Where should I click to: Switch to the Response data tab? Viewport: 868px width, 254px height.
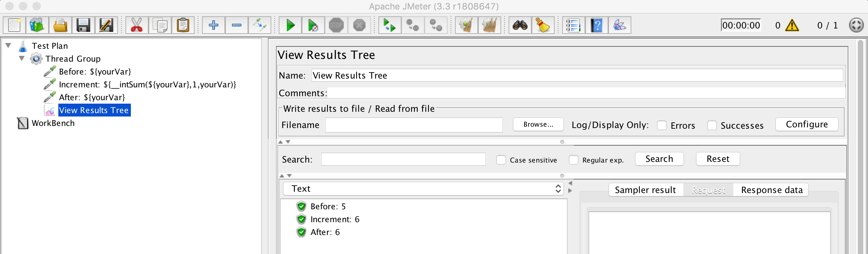click(772, 190)
